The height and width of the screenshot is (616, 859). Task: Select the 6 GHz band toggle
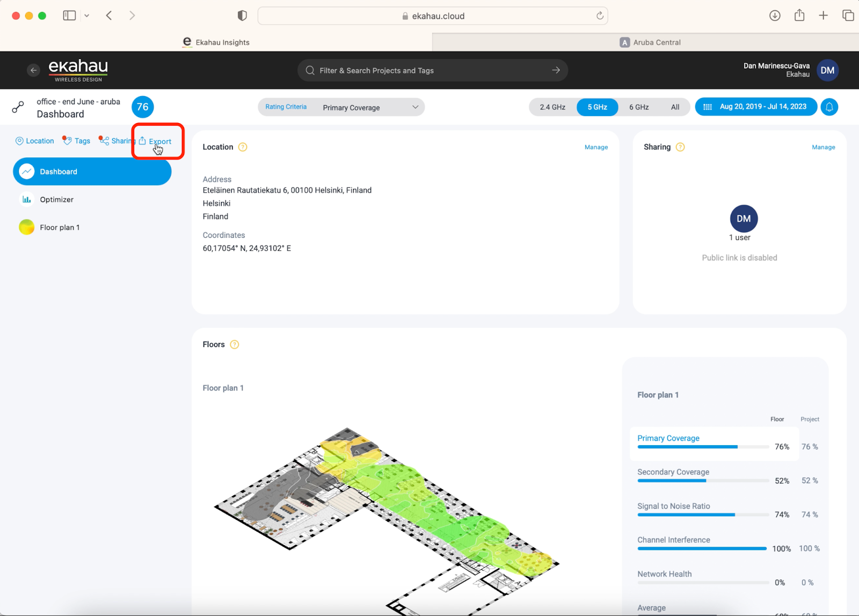pos(639,107)
